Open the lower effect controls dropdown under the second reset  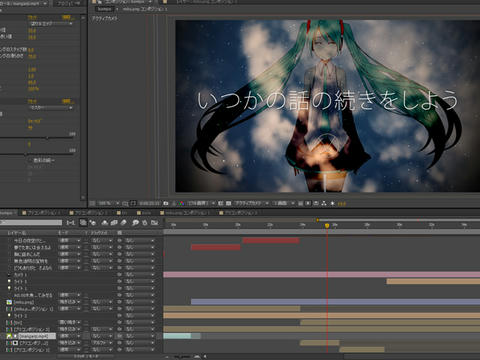coord(51,108)
